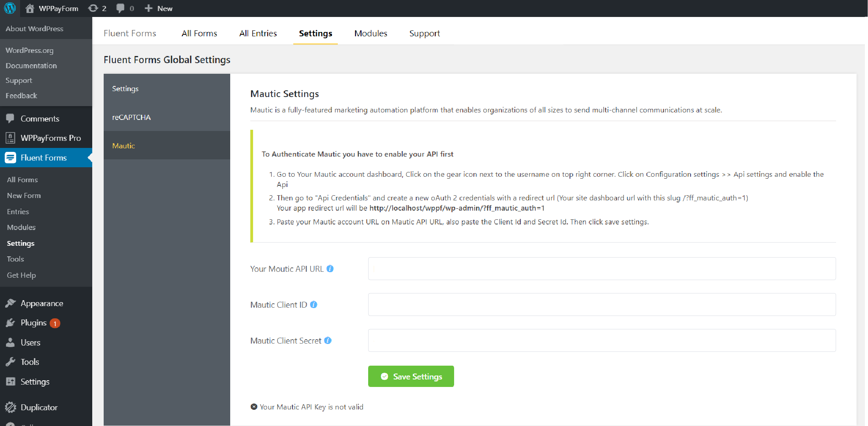Click the WordPress logo icon

[x=10, y=8]
